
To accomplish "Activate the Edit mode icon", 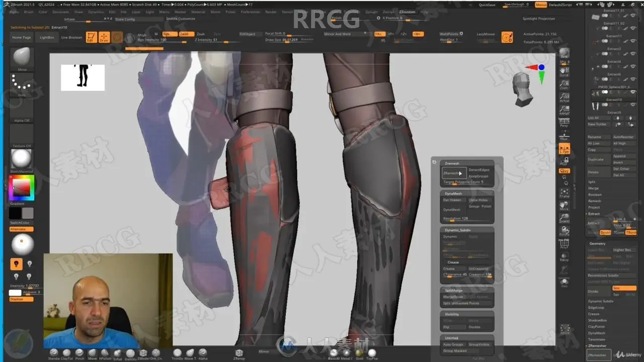I will (91, 37).
